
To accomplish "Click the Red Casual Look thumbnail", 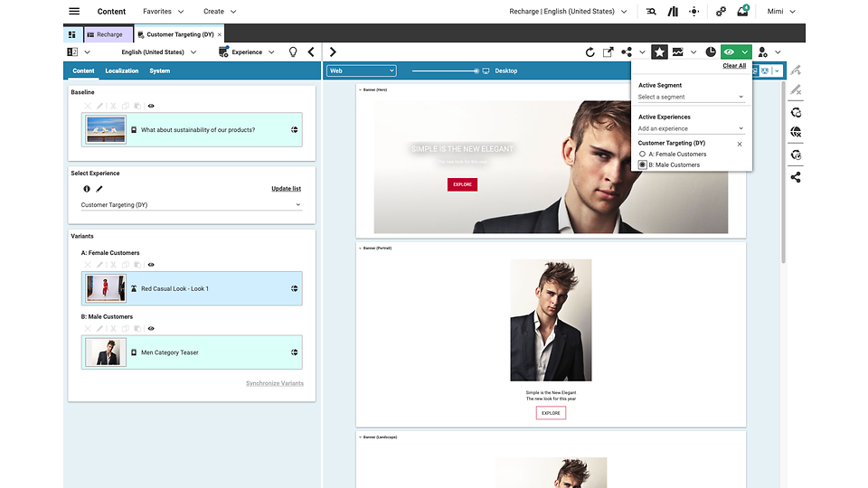I will tap(106, 288).
